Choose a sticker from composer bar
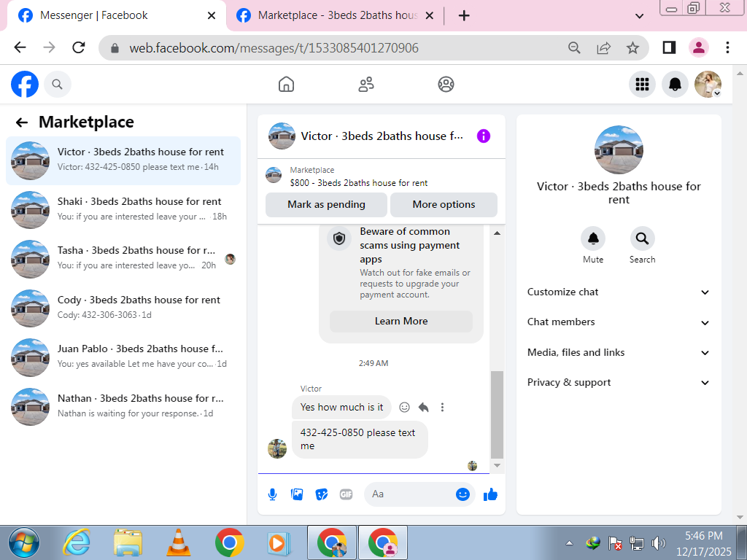This screenshot has height=560, width=747. click(322, 495)
